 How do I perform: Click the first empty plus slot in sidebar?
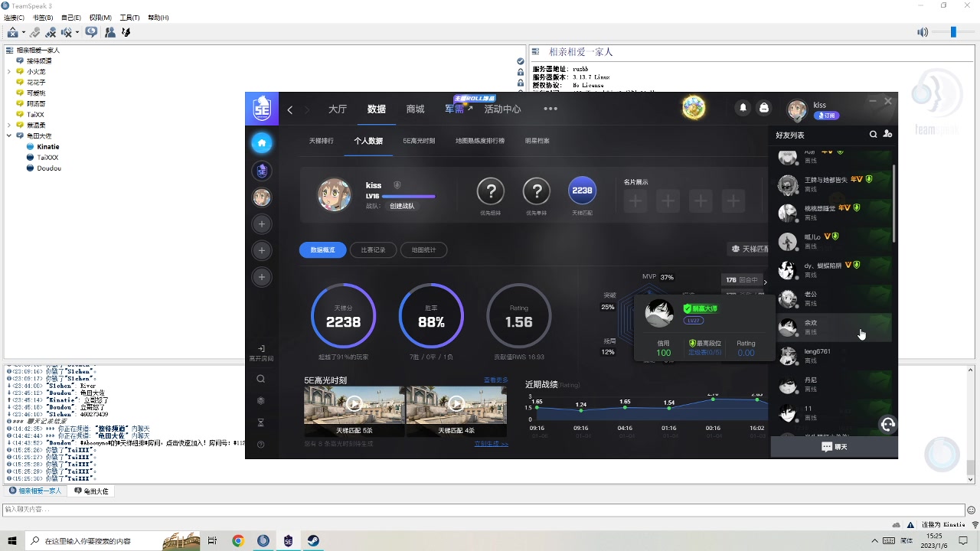262,224
